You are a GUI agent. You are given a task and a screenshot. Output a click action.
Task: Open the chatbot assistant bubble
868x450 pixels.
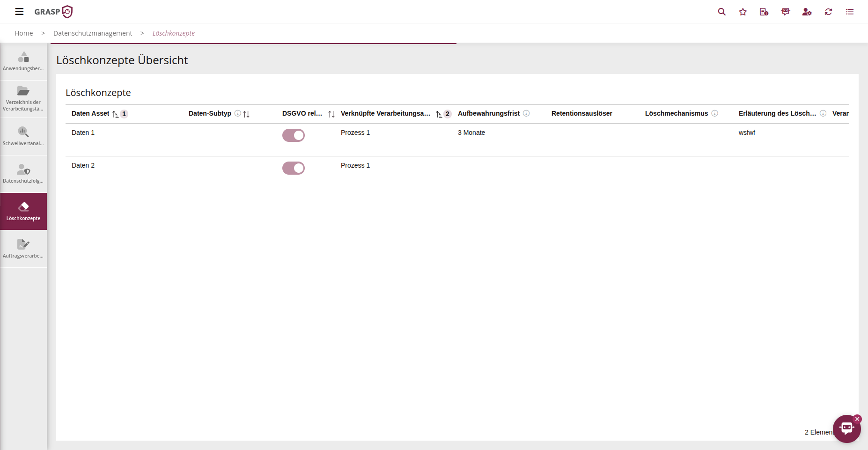click(846, 428)
